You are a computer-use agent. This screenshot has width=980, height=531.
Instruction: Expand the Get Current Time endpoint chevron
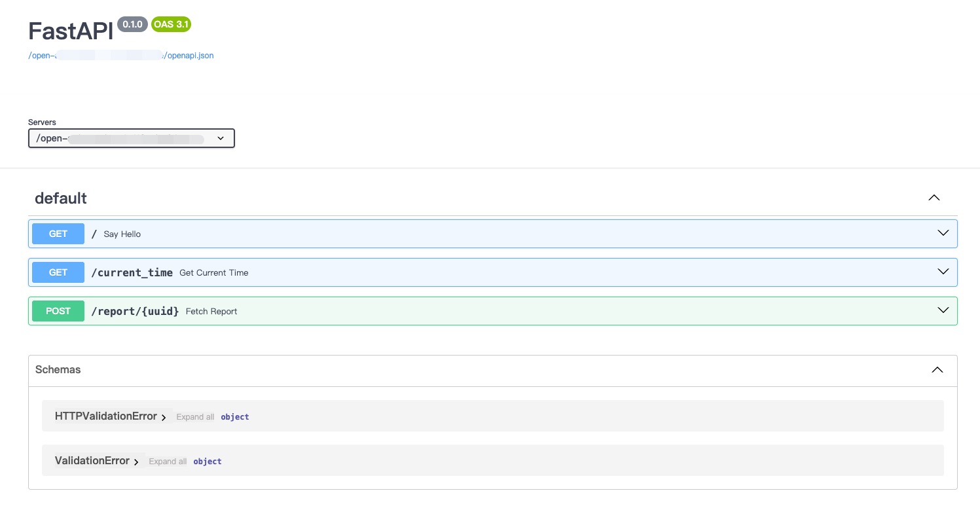943,272
